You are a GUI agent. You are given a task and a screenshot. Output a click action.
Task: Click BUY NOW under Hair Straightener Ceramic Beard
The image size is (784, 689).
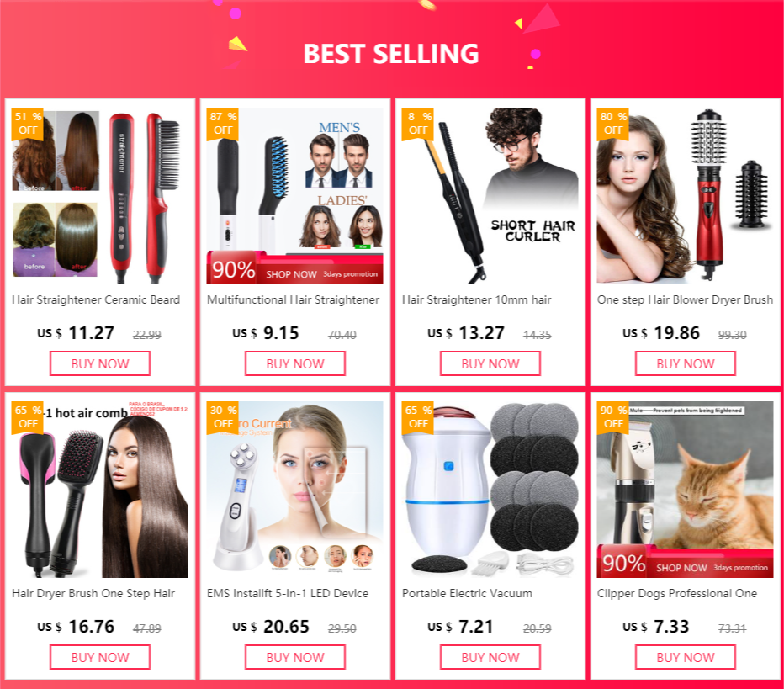[100, 363]
